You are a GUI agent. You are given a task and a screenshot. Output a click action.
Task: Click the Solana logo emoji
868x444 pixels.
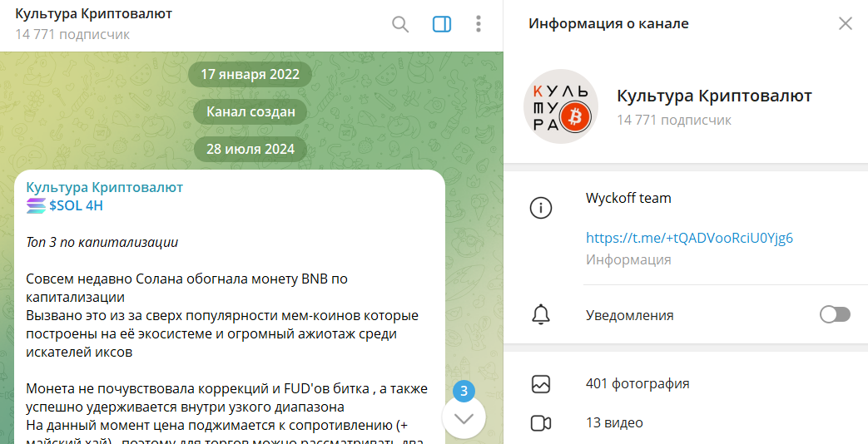36,205
